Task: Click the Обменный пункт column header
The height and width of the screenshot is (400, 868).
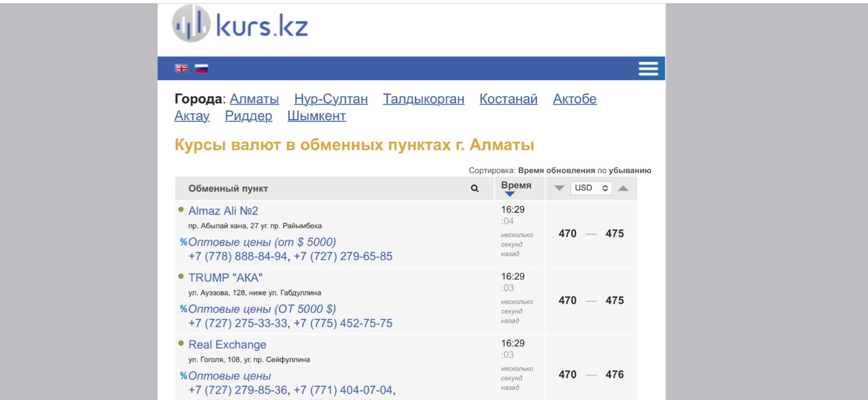Action: point(228,189)
